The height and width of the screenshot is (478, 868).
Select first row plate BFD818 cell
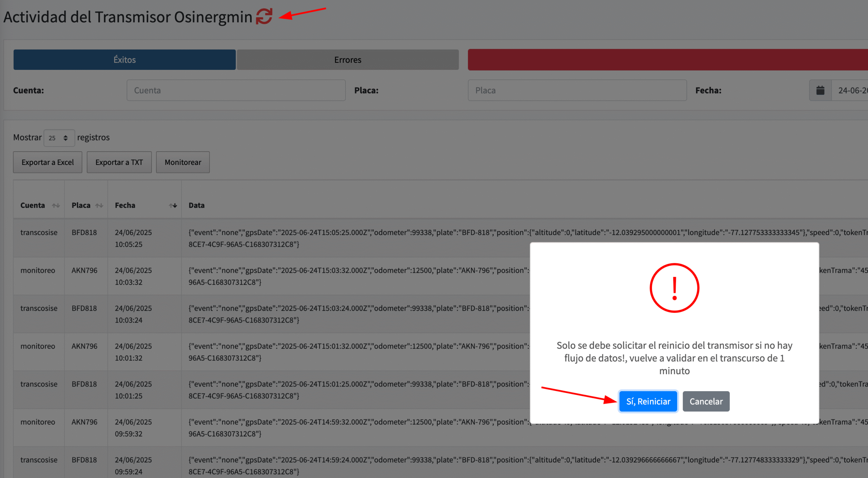coord(84,232)
